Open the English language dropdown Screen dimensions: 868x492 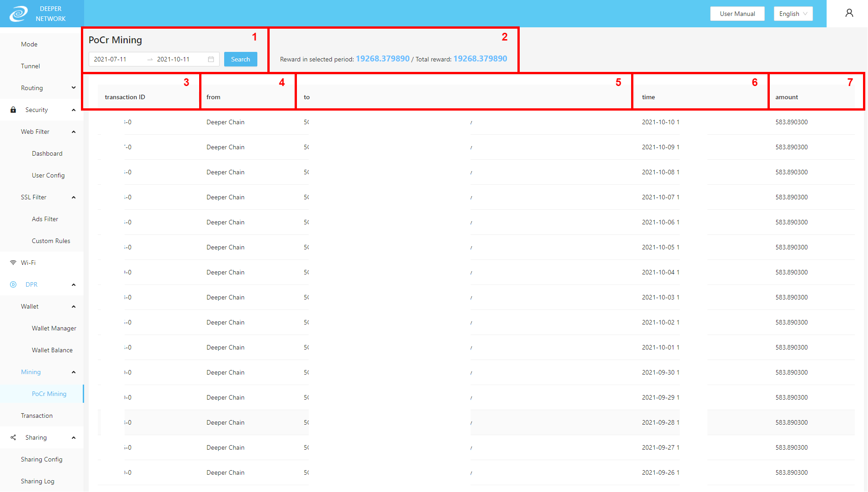tap(793, 14)
